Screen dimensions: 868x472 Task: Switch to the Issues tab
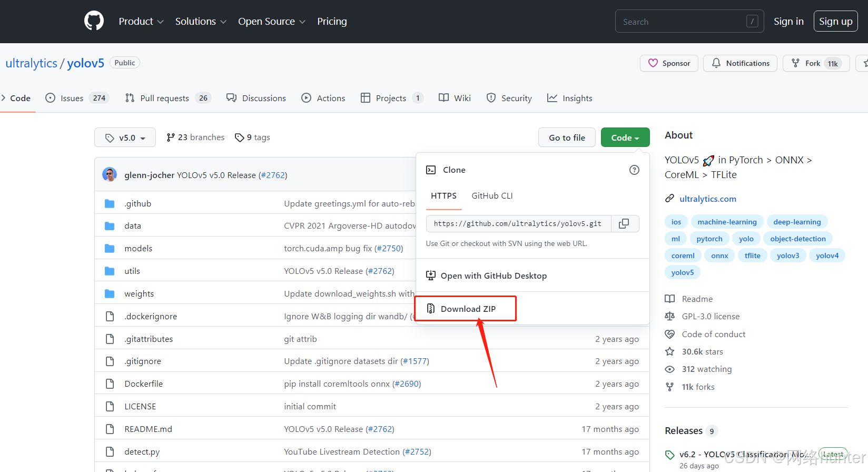pos(77,98)
